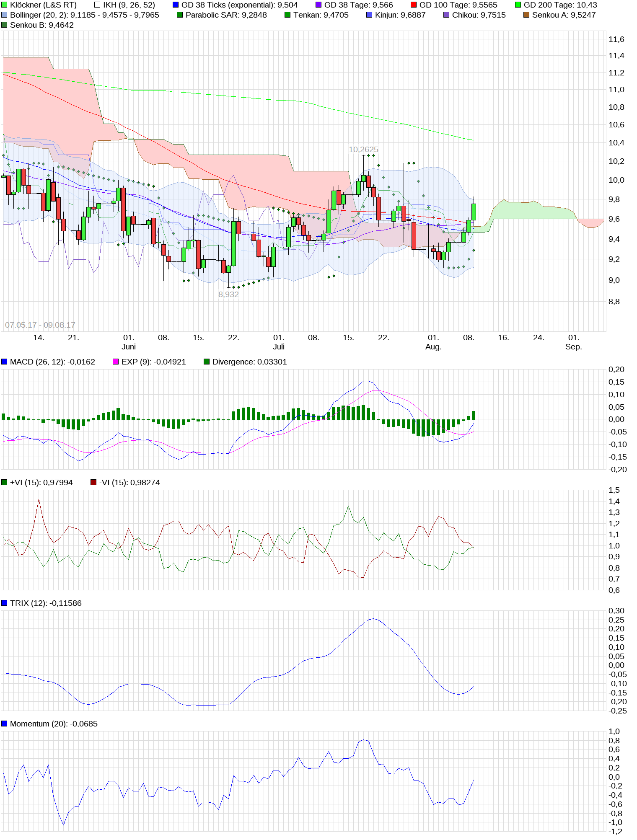Select the "-VI (15): 0,98274" label

click(130, 483)
